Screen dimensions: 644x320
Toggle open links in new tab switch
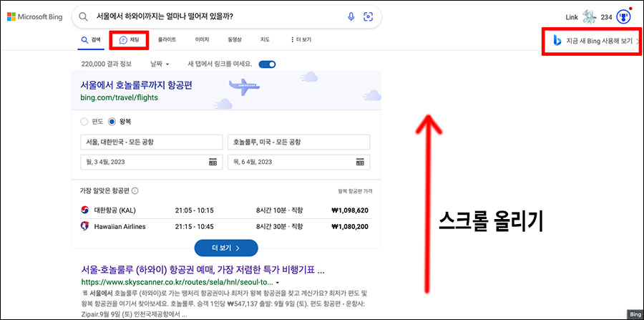point(267,64)
